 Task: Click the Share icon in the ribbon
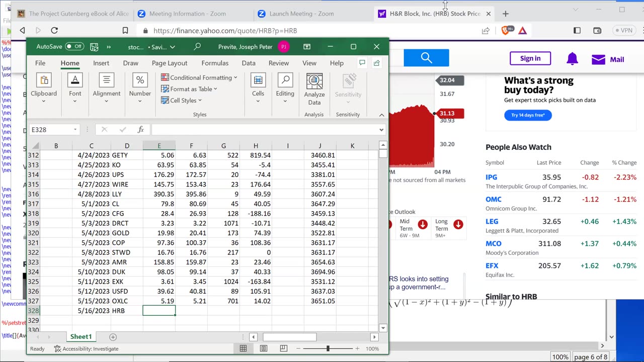(x=376, y=63)
